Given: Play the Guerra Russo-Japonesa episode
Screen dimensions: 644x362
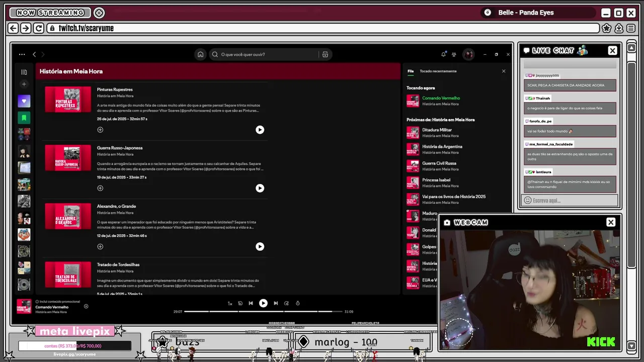Looking at the screenshot, I should pyautogui.click(x=260, y=188).
